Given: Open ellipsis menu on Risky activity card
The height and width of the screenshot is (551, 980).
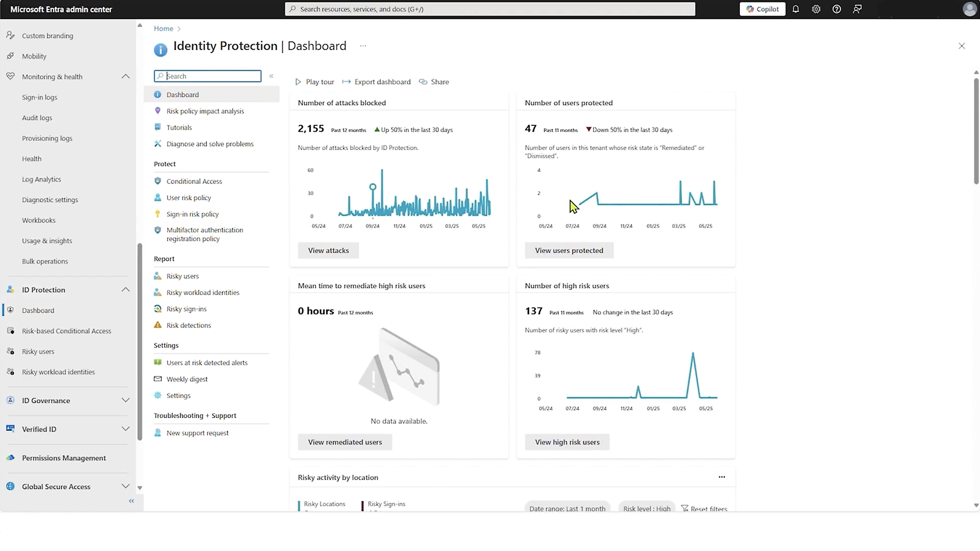Looking at the screenshot, I should (722, 477).
